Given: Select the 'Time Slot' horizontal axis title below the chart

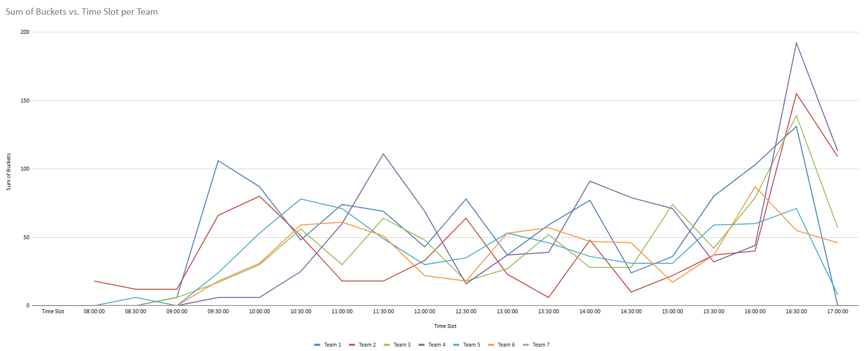Looking at the screenshot, I should tap(445, 326).
